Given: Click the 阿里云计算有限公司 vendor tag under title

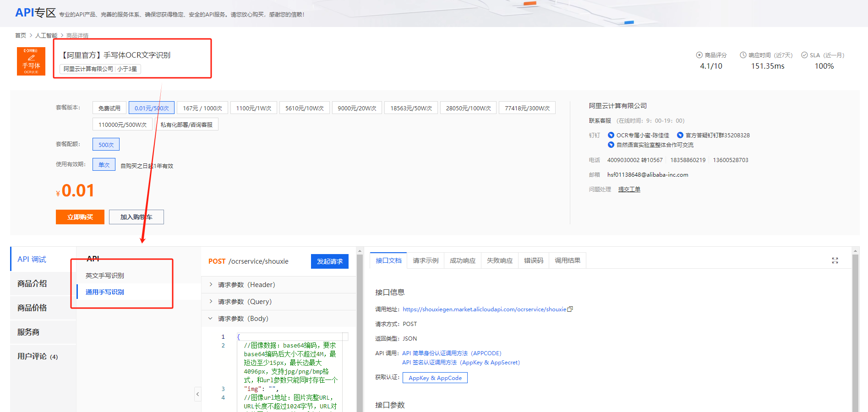Looking at the screenshot, I should pos(88,69).
